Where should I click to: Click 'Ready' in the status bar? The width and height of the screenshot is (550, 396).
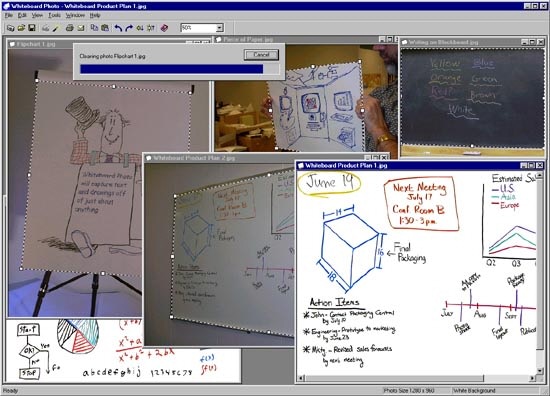(x=10, y=391)
